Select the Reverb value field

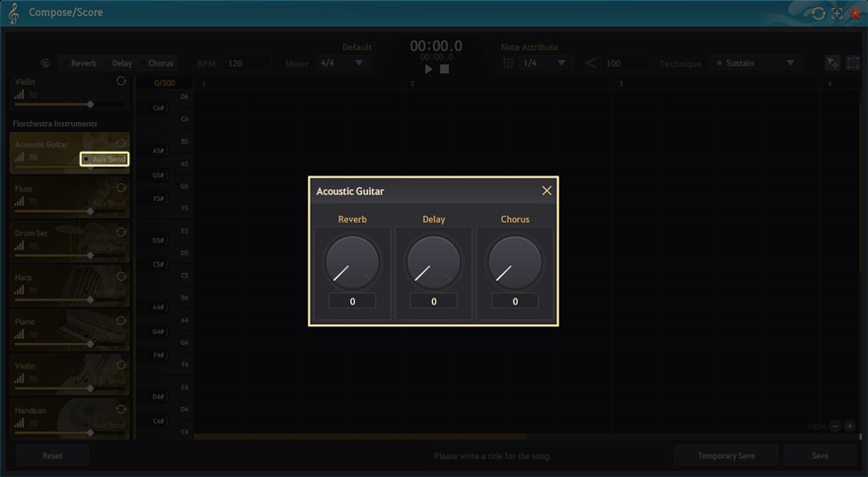click(352, 301)
